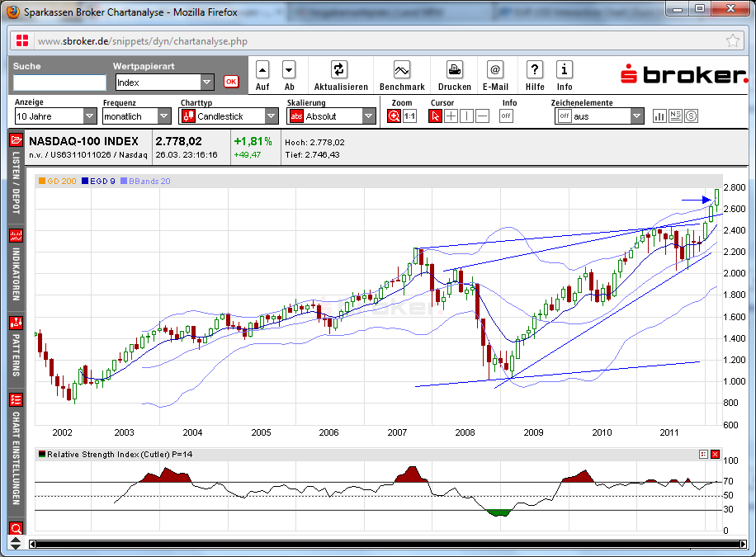Click the EGD 9 blue legend swatch
This screenshot has height=557, width=756.
click(x=85, y=181)
